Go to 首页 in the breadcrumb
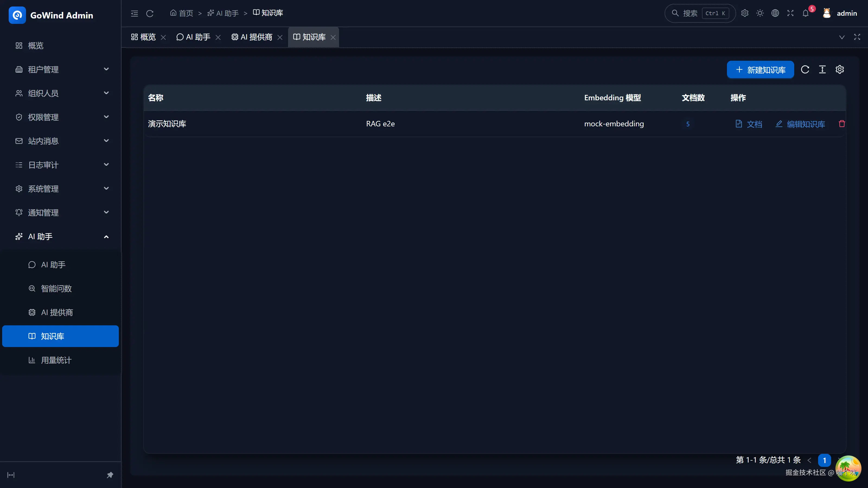Image resolution: width=868 pixels, height=488 pixels. [x=181, y=13]
